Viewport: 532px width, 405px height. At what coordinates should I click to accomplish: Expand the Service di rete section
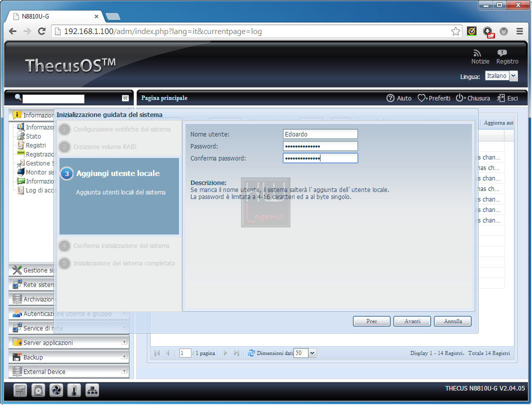124,327
